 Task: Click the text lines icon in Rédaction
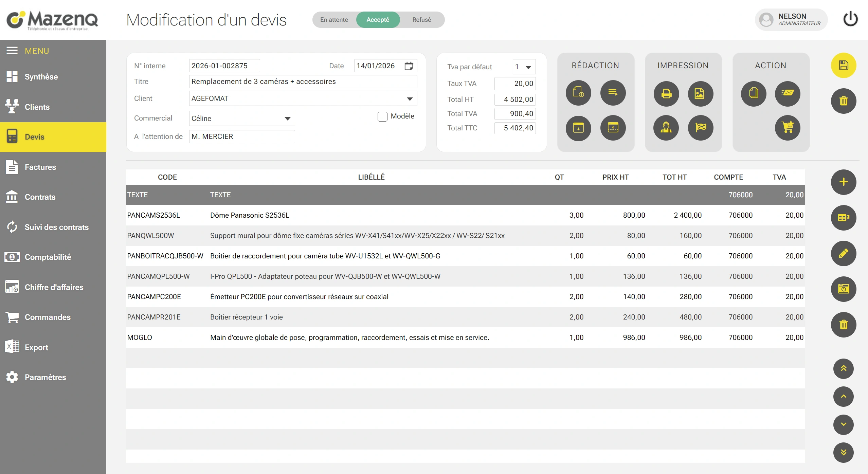point(613,93)
